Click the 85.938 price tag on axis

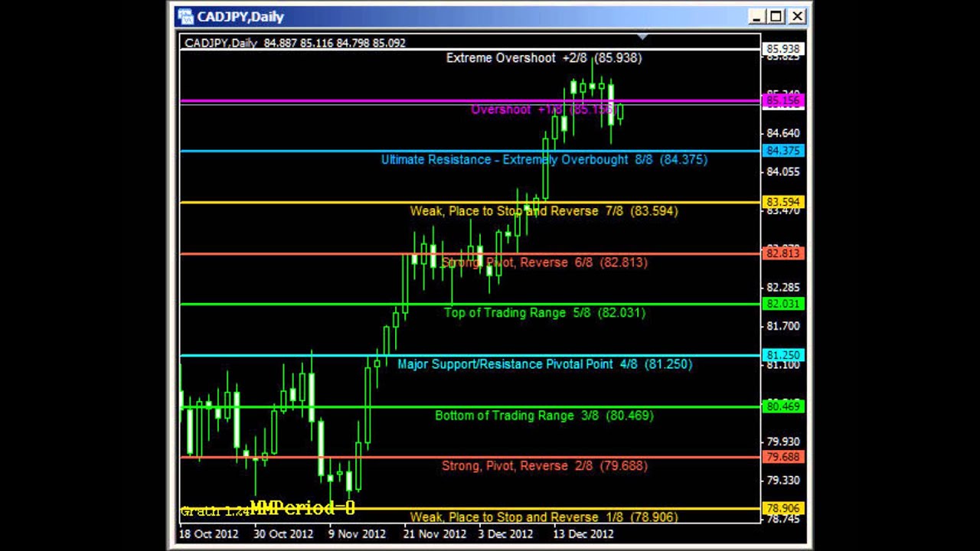tap(782, 49)
